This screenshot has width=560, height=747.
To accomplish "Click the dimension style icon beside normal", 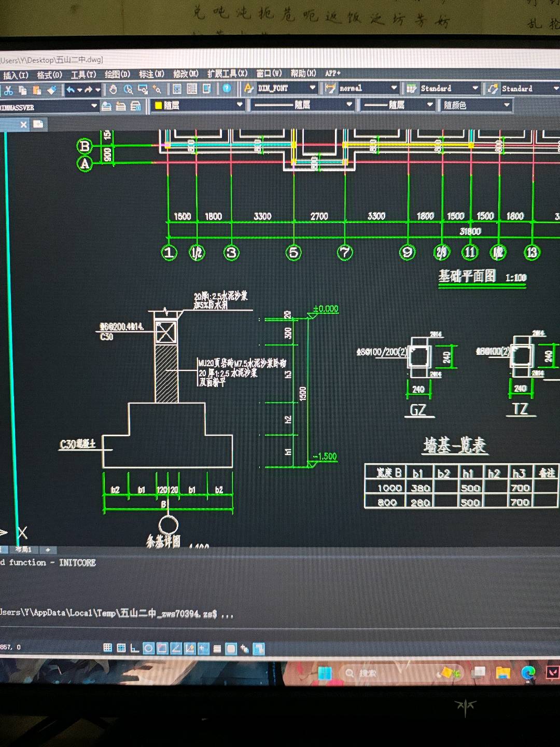I will (x=330, y=89).
